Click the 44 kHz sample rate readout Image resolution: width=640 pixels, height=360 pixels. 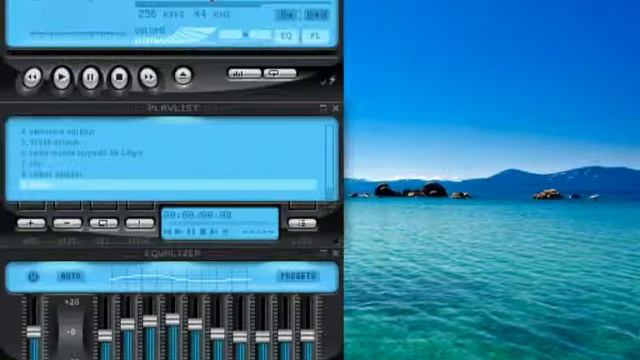211,15
